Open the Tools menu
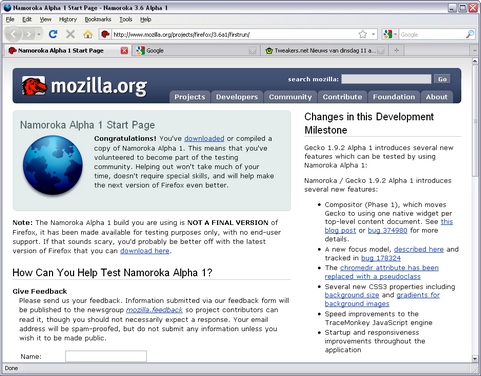Screen dimensions: 481x376 tap(126, 19)
